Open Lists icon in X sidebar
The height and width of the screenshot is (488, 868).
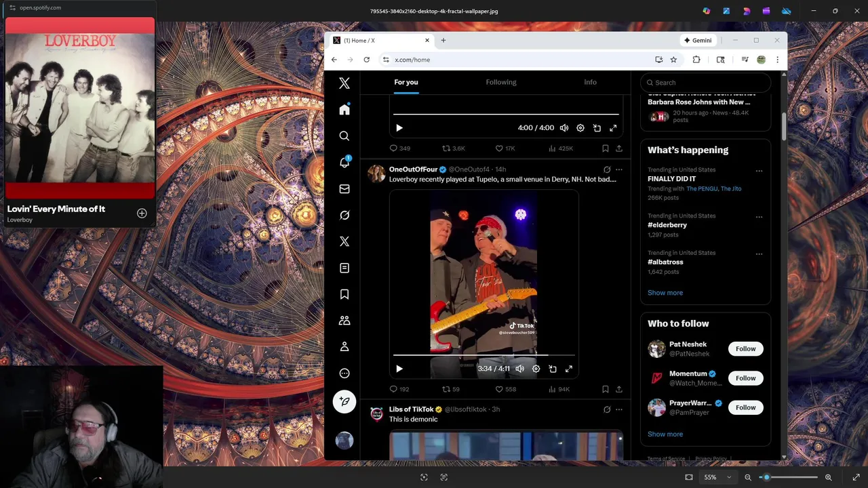(x=344, y=268)
